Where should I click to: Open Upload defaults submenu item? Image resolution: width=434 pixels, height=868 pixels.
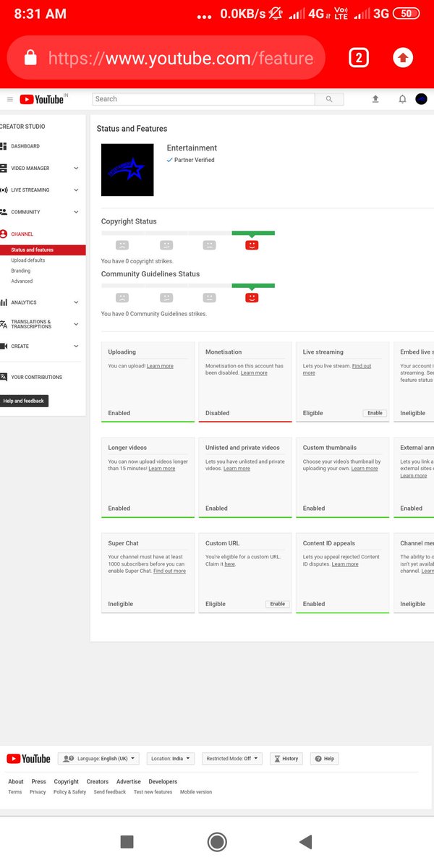pyautogui.click(x=27, y=260)
